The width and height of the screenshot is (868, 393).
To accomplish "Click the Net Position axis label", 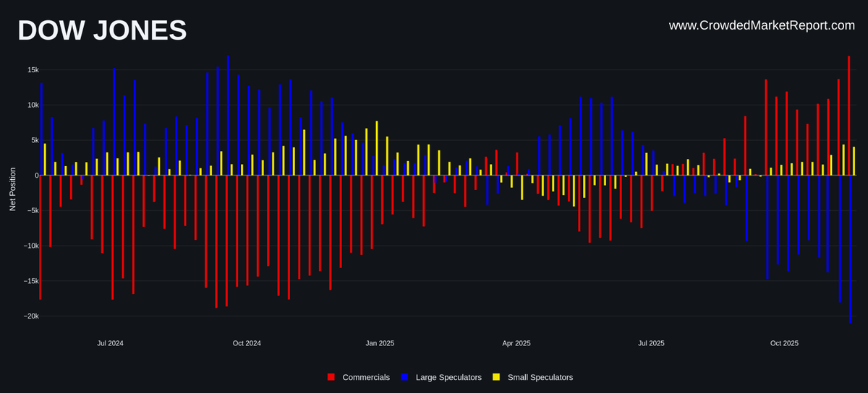I will pyautogui.click(x=12, y=189).
